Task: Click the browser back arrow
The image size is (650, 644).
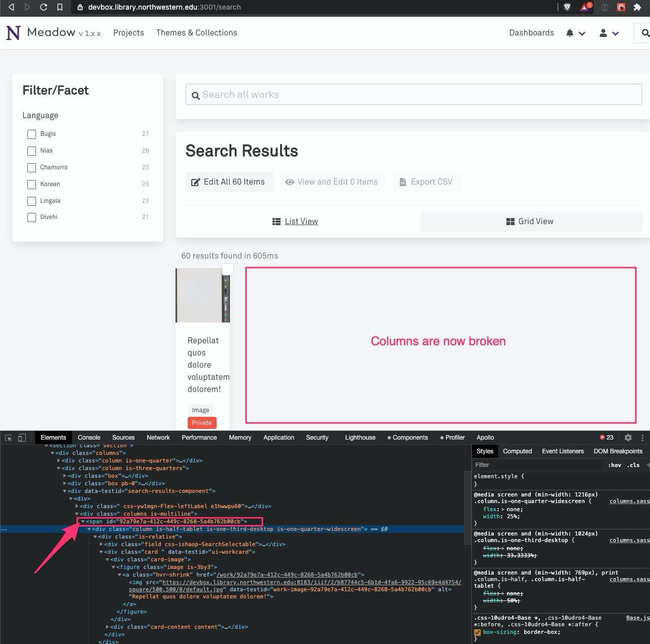Action: pos(11,7)
